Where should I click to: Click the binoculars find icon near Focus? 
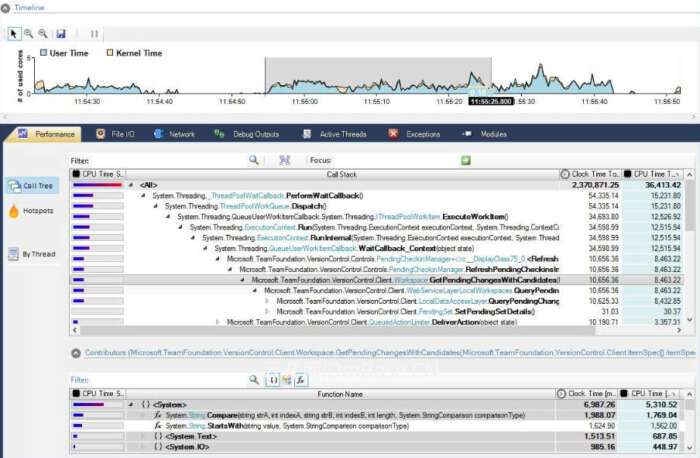point(284,160)
